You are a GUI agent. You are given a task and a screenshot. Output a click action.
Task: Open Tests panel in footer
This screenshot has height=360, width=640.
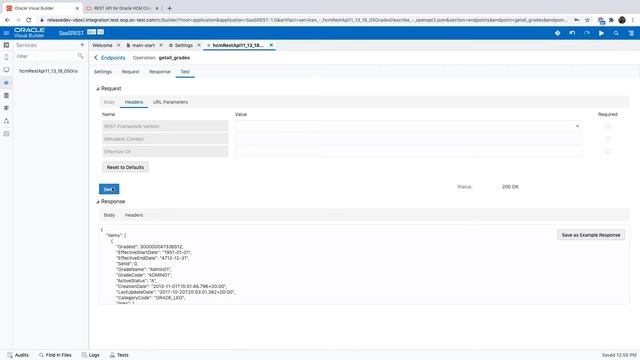tap(119, 355)
